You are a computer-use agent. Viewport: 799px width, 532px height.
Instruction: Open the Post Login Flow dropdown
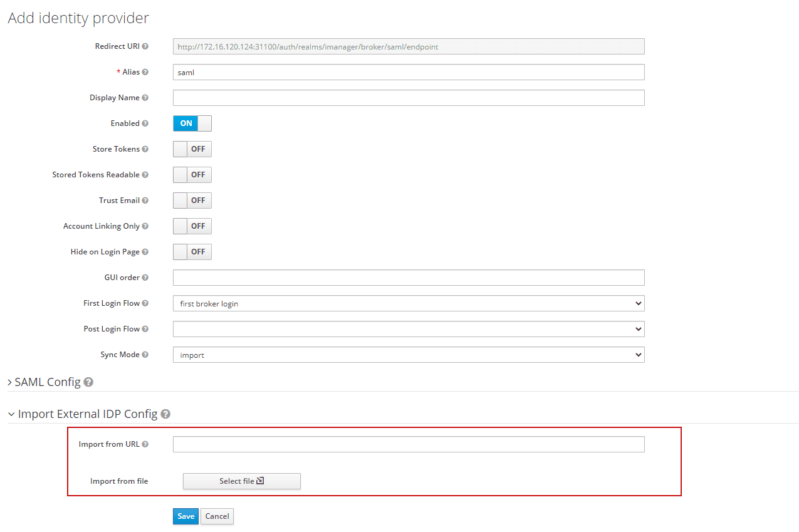coord(409,329)
